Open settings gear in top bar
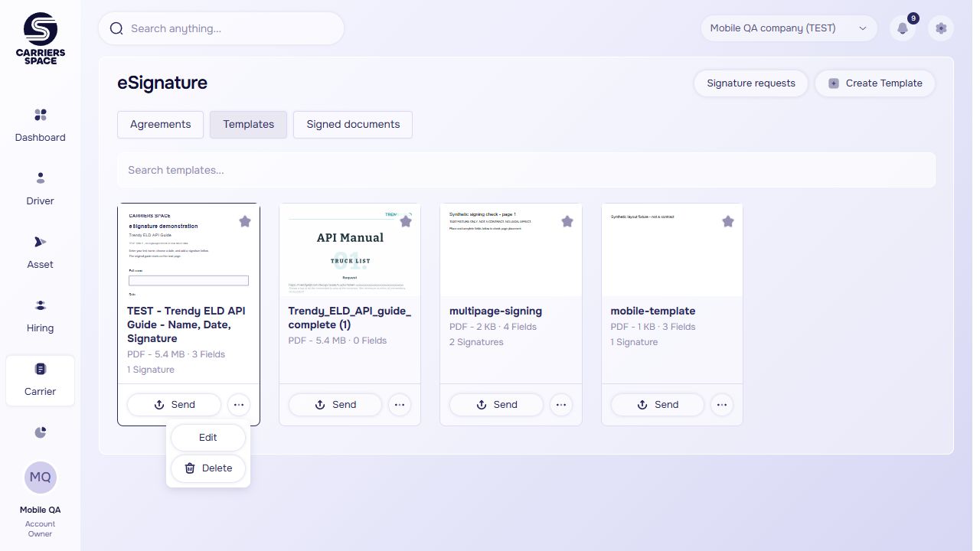The width and height of the screenshot is (980, 551). (x=941, y=28)
